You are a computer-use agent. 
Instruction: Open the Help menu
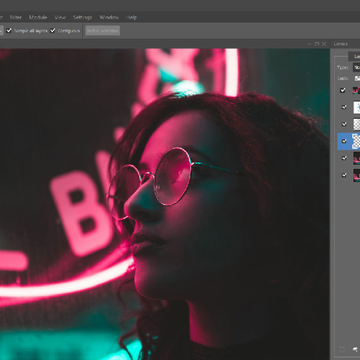pos(131,17)
